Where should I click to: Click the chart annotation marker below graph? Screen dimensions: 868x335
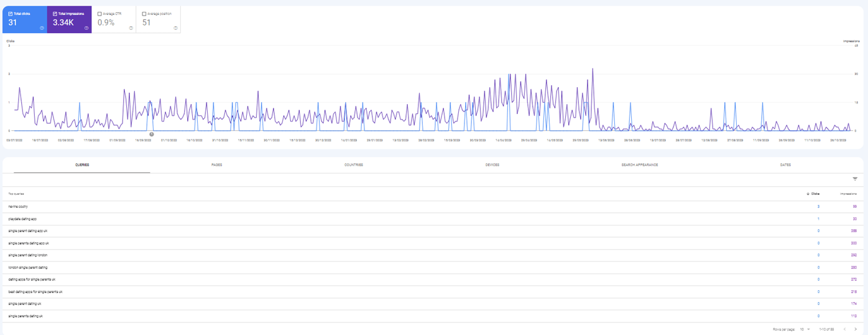pos(151,134)
